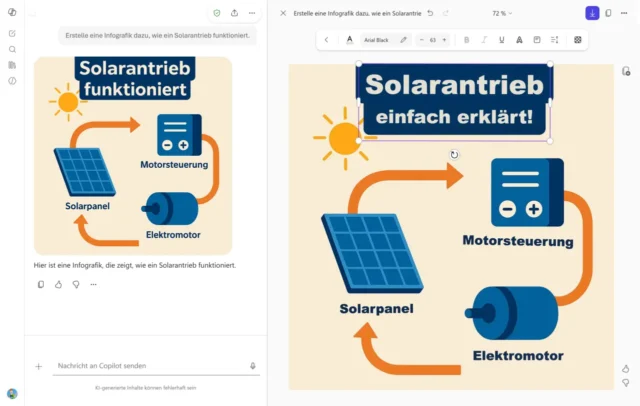The width and height of the screenshot is (640, 406).
Task: Copy the Copilot response message
Action: (41, 284)
